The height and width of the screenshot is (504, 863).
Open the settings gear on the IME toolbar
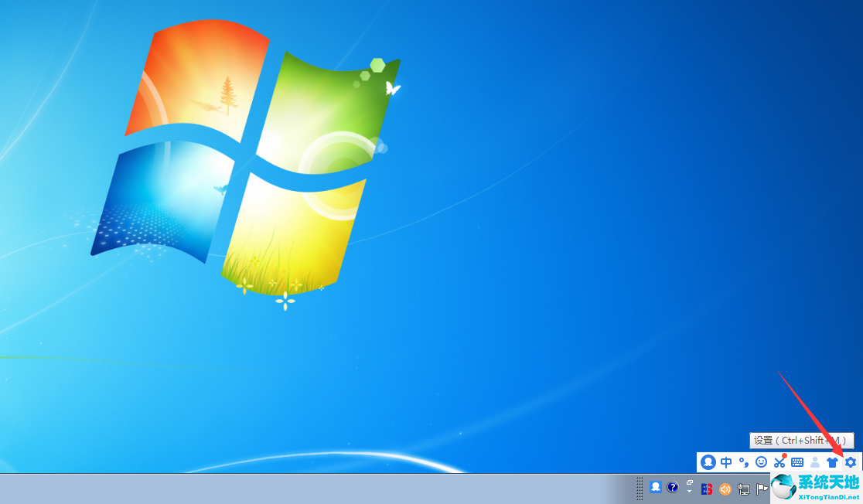click(851, 462)
